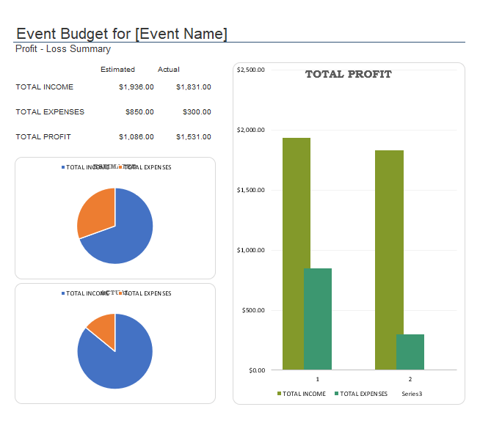Click the estimated total expenses cell $850.00
This screenshot has width=491, height=448.
click(139, 112)
